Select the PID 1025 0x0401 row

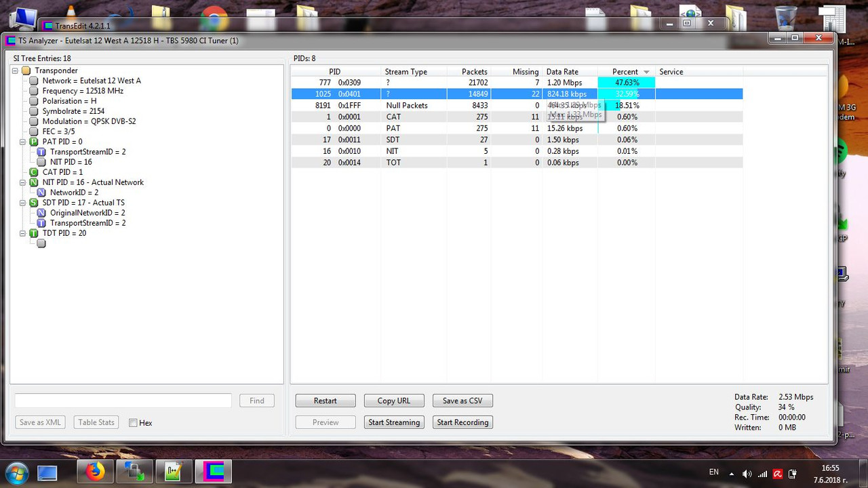tap(517, 94)
